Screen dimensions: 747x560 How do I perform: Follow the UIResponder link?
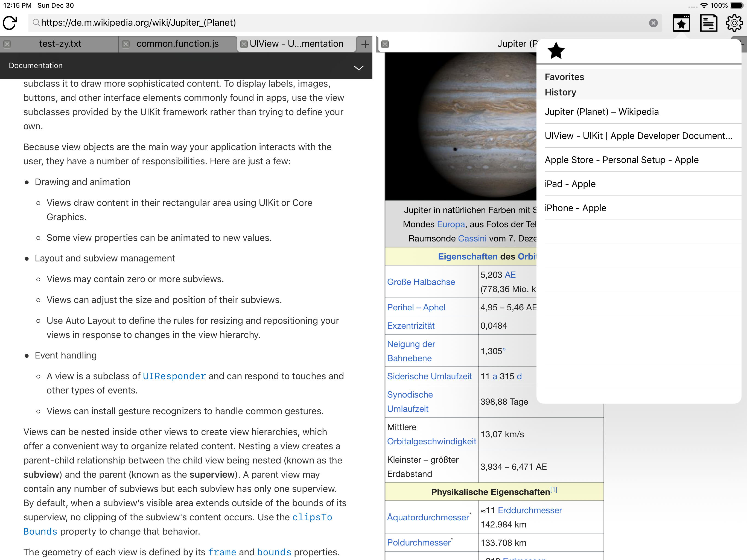(x=174, y=376)
